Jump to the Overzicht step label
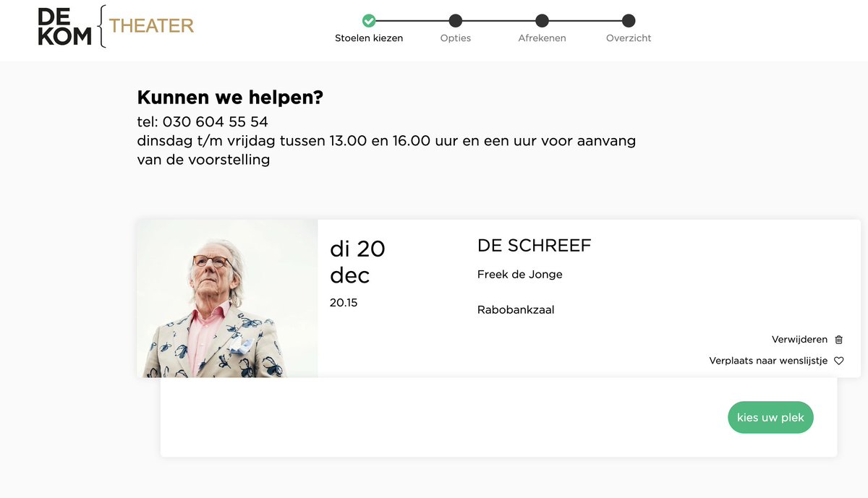The image size is (868, 498). point(629,38)
